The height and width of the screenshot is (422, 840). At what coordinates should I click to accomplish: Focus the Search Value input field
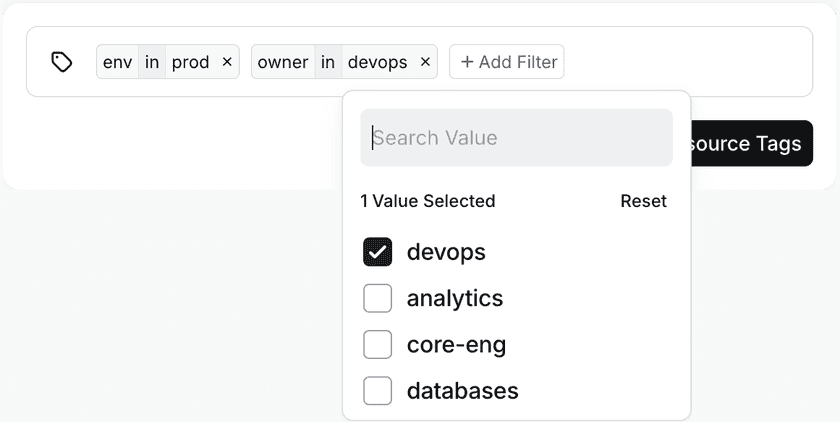516,138
